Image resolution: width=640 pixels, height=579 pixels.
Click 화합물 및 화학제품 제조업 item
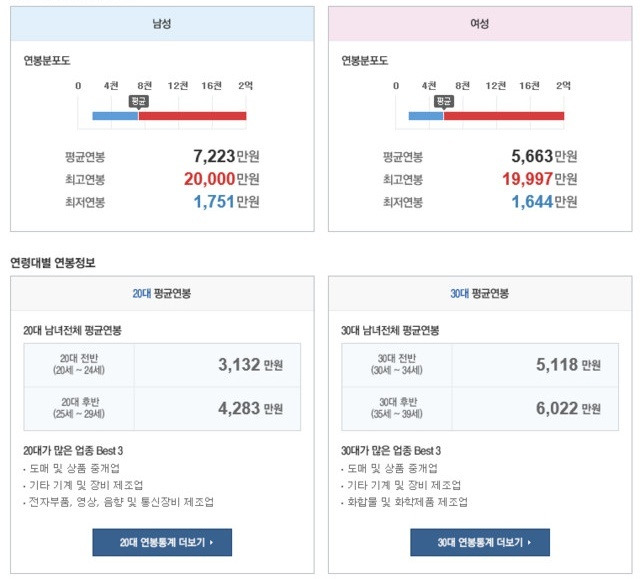coord(407,501)
